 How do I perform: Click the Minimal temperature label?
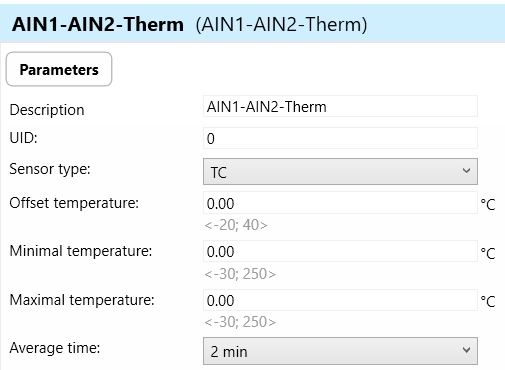tap(81, 251)
